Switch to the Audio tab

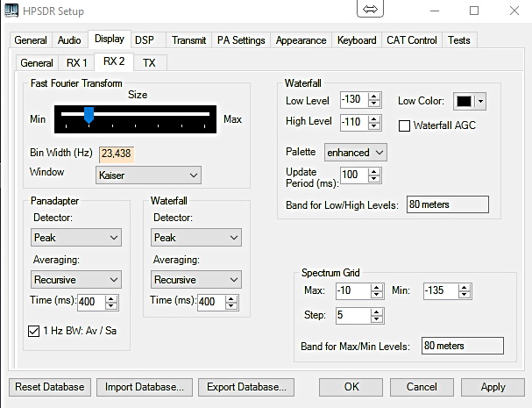69,40
